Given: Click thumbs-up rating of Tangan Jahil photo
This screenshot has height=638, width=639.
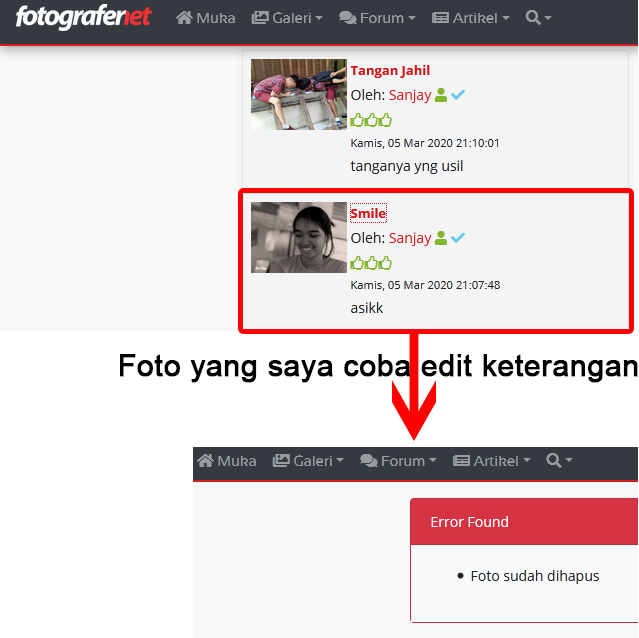Looking at the screenshot, I should tap(371, 120).
